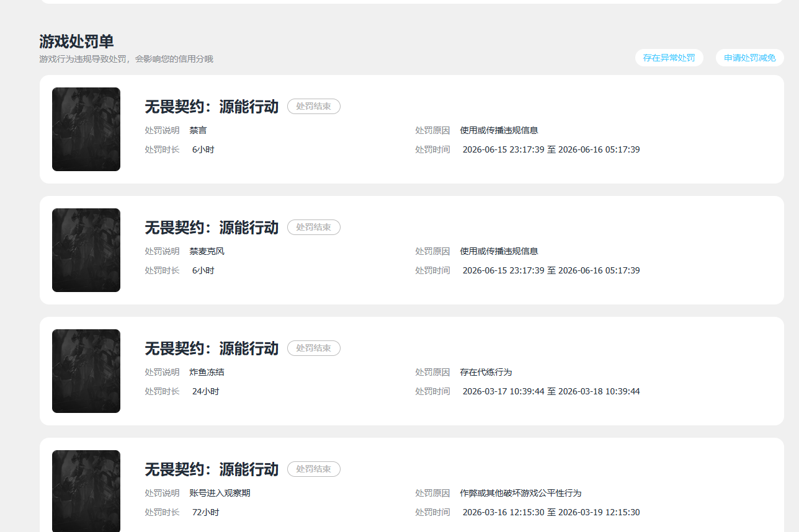
Task: Click the 处罚时间 label on the 炸鱼冻结 card
Action: [x=432, y=391]
